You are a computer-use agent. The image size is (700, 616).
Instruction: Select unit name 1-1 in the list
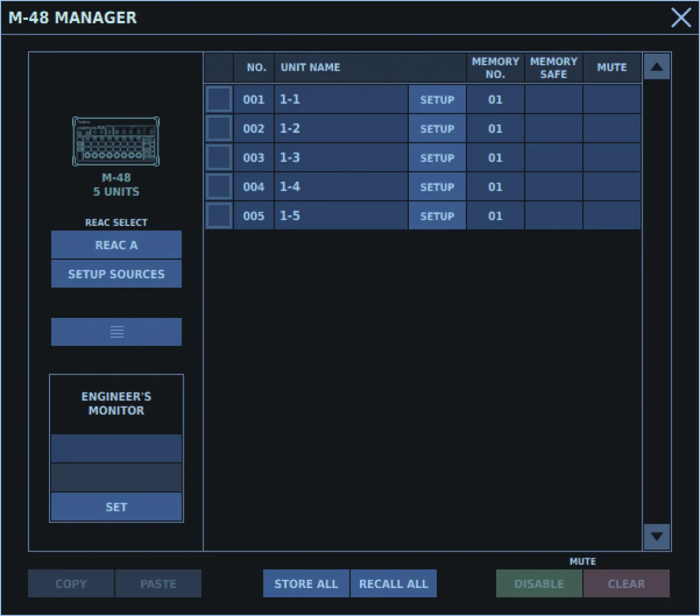tap(341, 99)
